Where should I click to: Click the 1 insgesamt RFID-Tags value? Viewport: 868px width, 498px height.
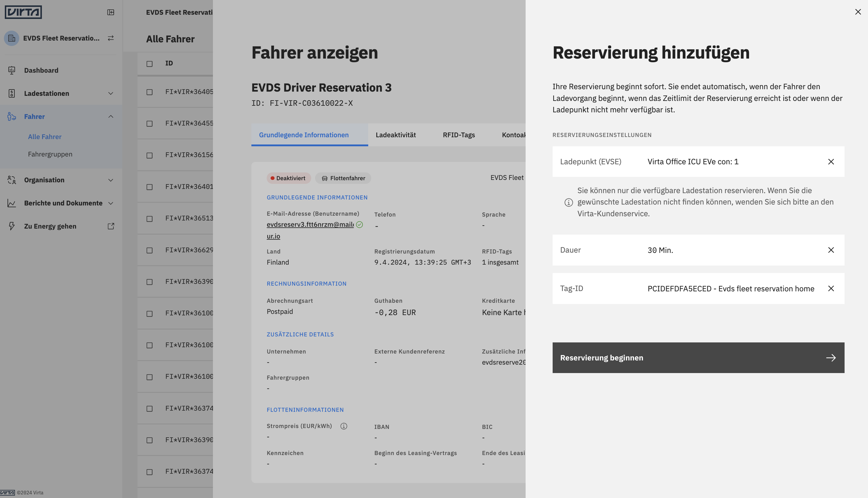pos(500,262)
